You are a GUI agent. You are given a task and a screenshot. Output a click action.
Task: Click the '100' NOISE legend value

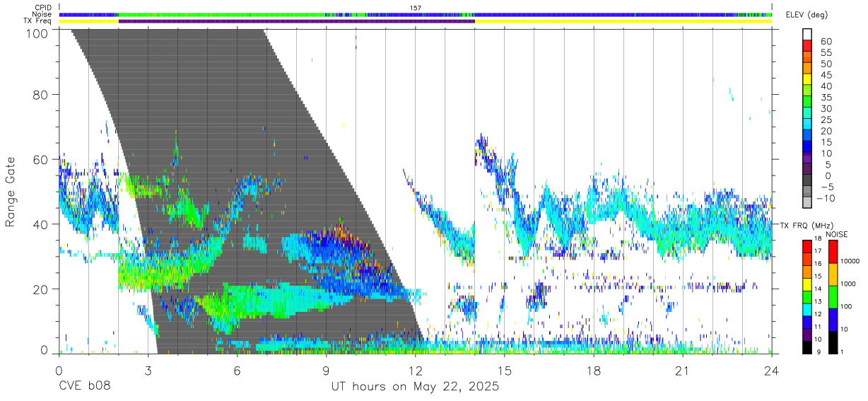tap(846, 308)
